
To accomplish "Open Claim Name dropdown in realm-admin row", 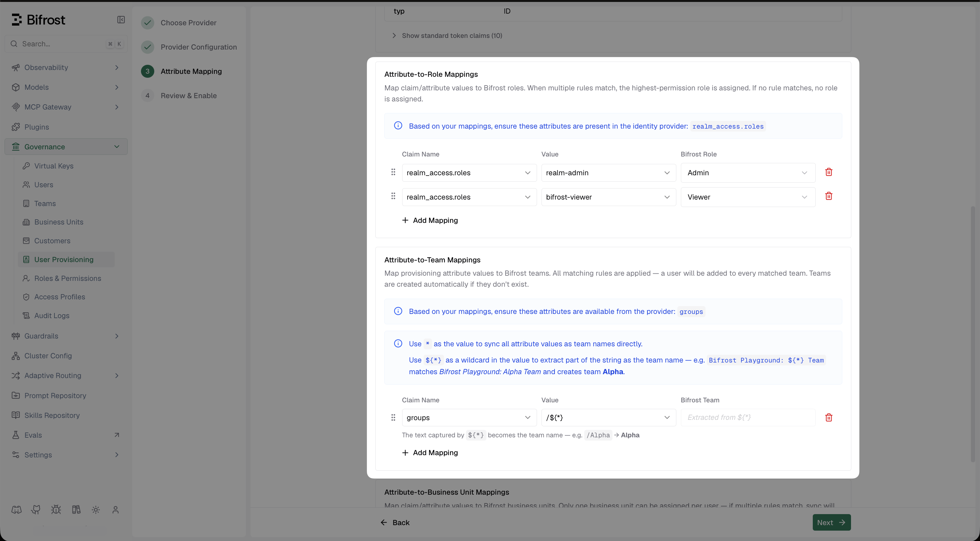I will tap(469, 173).
